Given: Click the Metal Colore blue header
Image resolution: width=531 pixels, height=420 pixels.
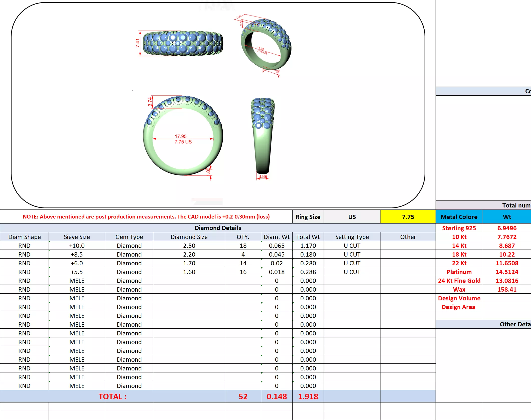Looking at the screenshot, I should [x=459, y=217].
